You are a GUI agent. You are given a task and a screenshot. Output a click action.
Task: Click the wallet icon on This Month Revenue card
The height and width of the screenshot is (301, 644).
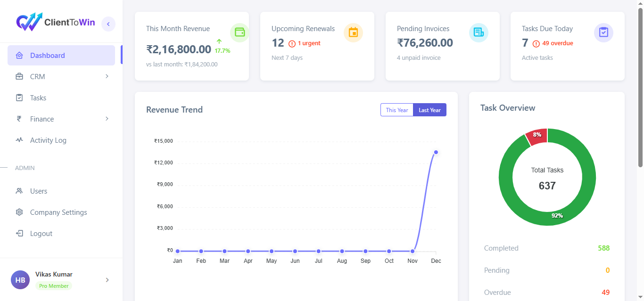pos(239,32)
